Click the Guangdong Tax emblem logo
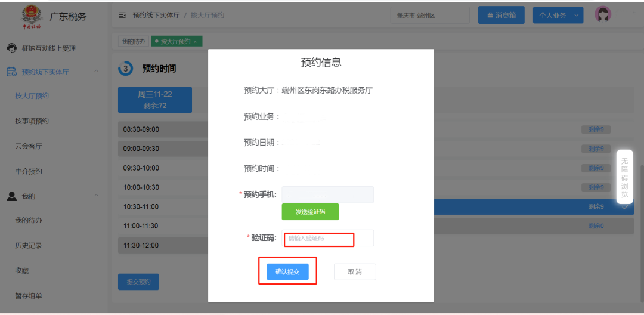Viewport: 644px width, 315px height. tap(32, 17)
